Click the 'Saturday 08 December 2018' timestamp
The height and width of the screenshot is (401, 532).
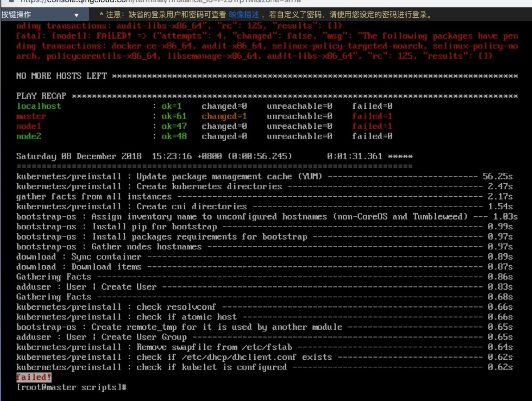79,156
